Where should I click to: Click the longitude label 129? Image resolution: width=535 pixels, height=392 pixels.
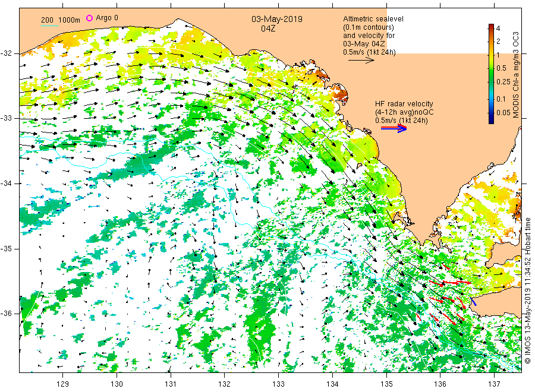(x=63, y=384)
